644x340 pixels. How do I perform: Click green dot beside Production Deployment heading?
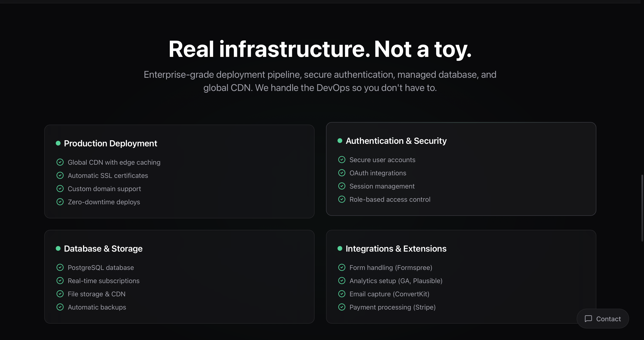[x=58, y=143]
